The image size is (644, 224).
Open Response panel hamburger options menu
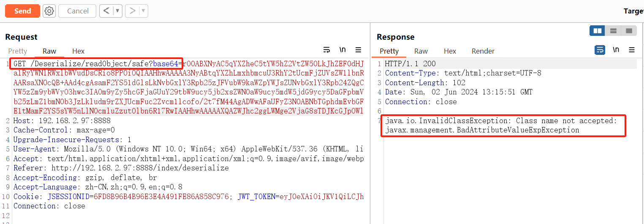[632, 50]
